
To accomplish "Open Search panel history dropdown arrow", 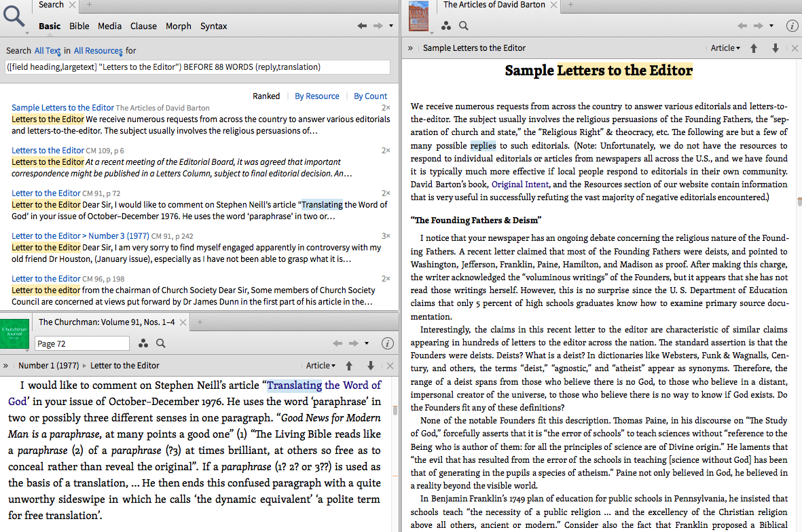I will pos(390,26).
